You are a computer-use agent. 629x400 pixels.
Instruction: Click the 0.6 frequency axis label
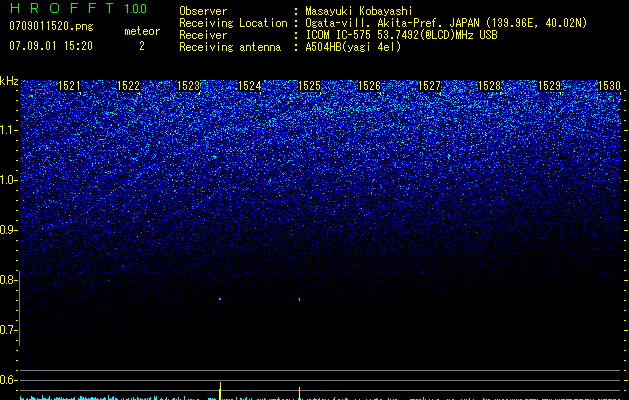pos(7,380)
